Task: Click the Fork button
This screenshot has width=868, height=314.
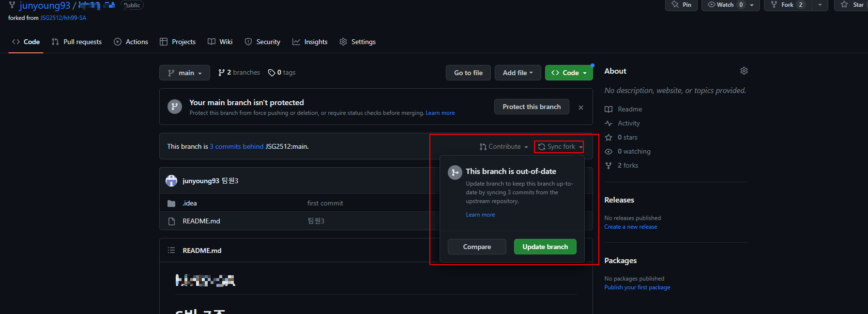Action: 788,5
